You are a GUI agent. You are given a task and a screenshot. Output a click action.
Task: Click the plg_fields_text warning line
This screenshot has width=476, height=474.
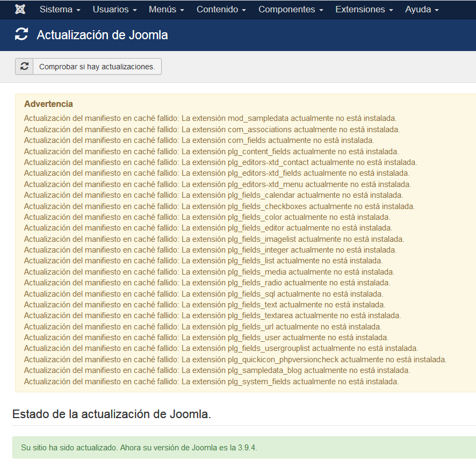pos(205,305)
